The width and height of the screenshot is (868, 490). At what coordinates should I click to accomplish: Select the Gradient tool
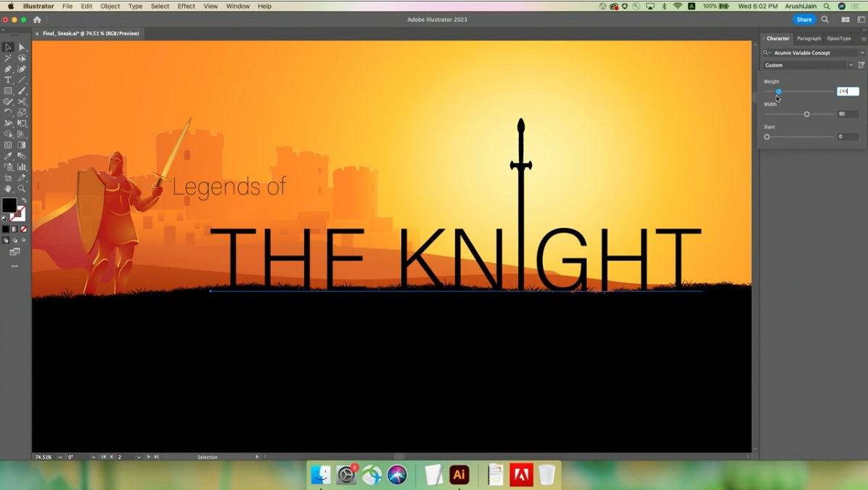[22, 145]
